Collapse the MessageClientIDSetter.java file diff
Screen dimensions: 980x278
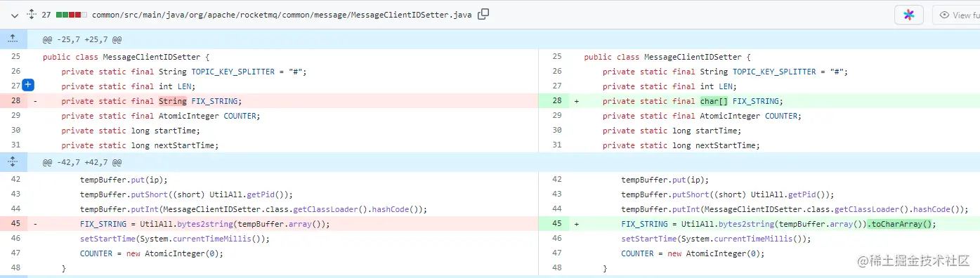pyautogui.click(x=14, y=14)
